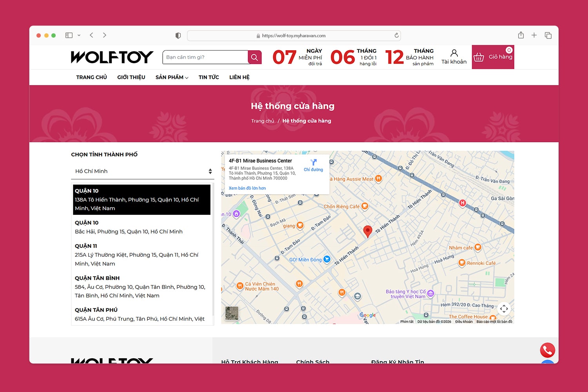The height and width of the screenshot is (392, 588).
Task: Focus the Bạn cần tìm gì search field
Action: [x=205, y=57]
